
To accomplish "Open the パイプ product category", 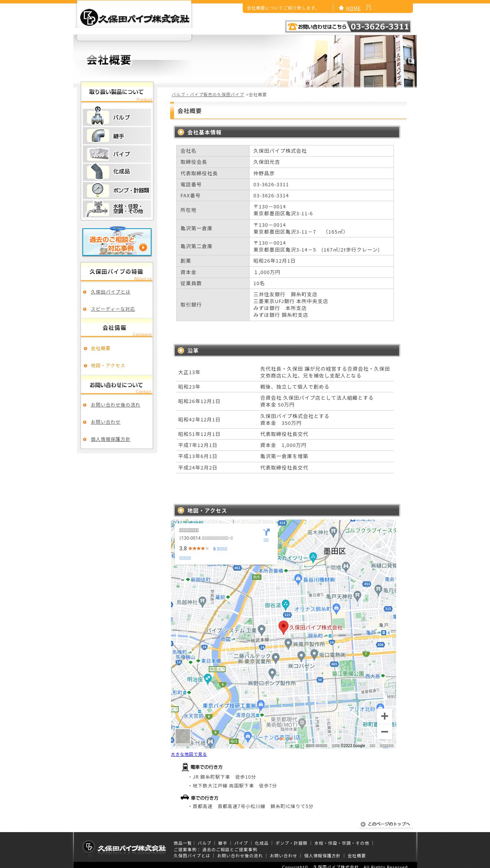I will (x=117, y=154).
